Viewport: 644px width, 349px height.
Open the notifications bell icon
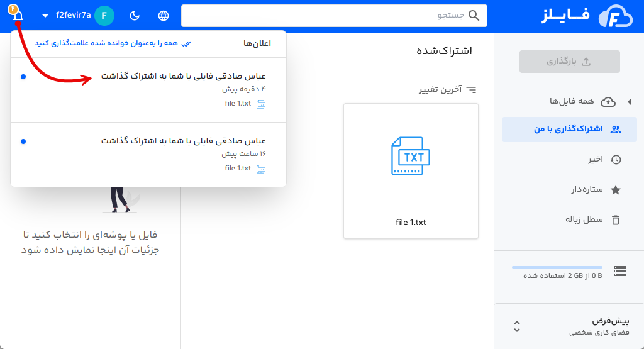[18, 16]
